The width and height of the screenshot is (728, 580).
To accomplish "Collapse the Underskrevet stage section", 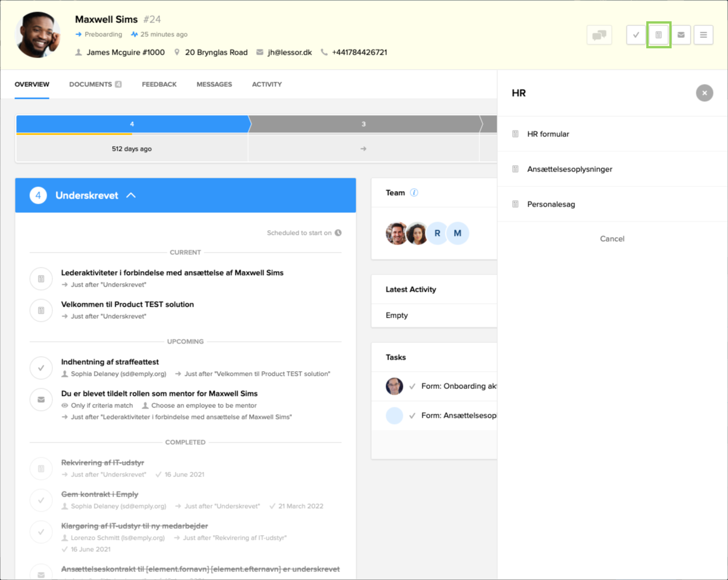I will 131,196.
